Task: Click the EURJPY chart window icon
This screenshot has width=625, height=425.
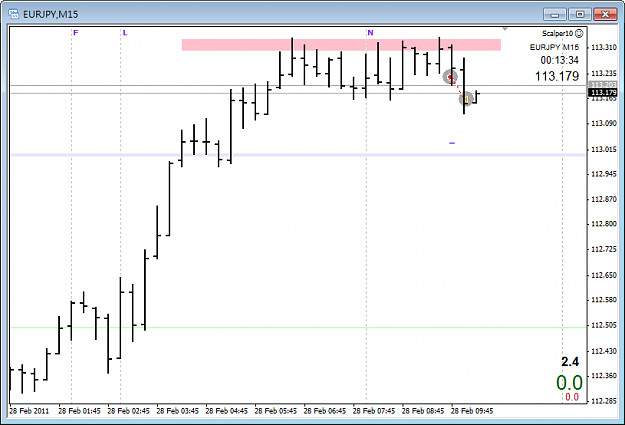Action: point(14,14)
